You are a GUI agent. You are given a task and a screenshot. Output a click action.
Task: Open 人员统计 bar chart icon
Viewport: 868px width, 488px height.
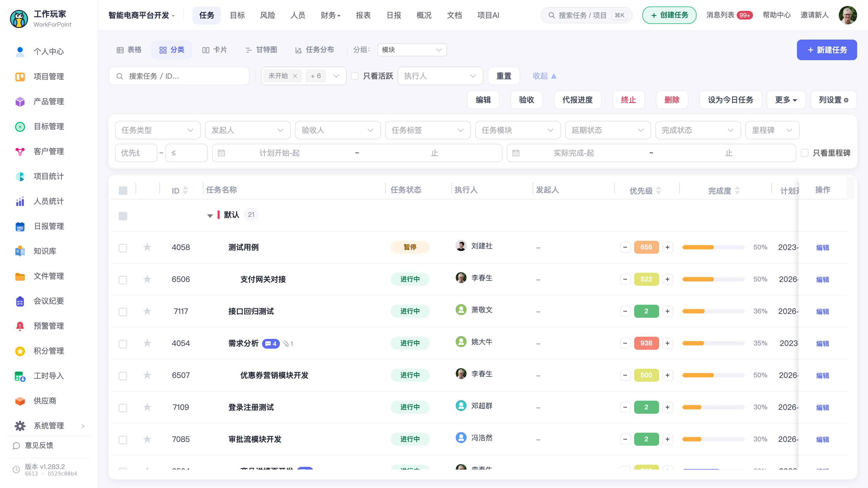tap(20, 201)
